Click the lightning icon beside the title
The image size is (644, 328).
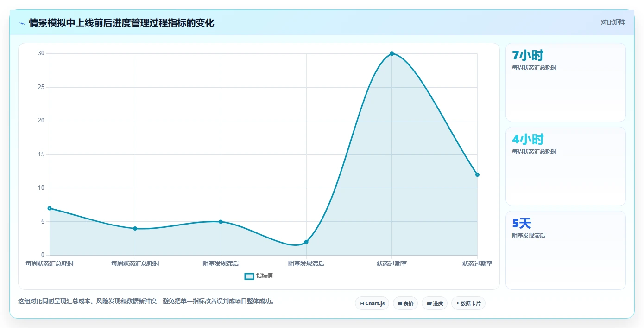click(x=22, y=23)
